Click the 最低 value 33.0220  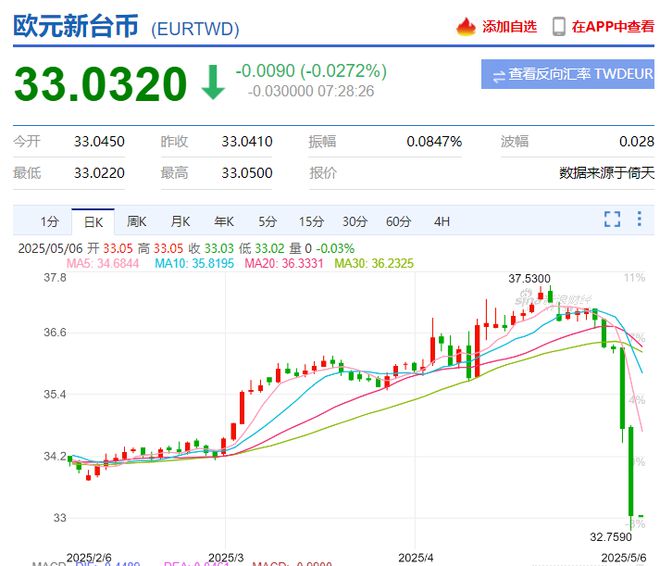[x=99, y=173]
